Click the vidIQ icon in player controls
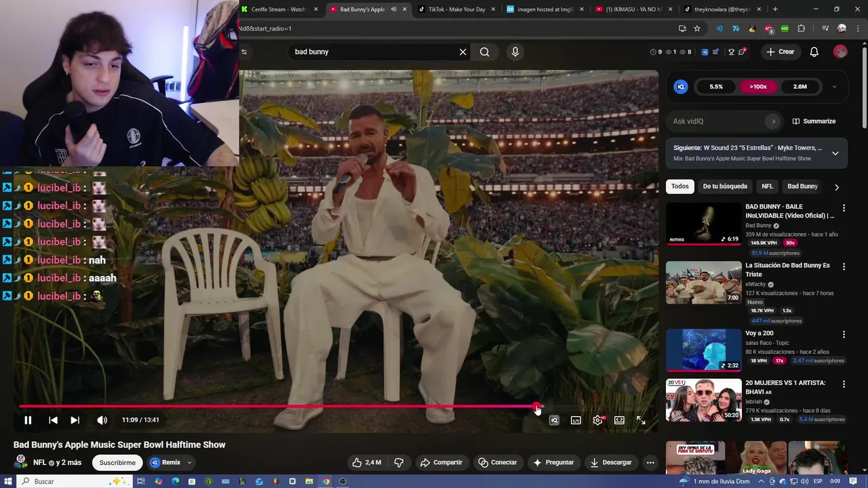Screen dimensions: 868x488 (x=554, y=420)
